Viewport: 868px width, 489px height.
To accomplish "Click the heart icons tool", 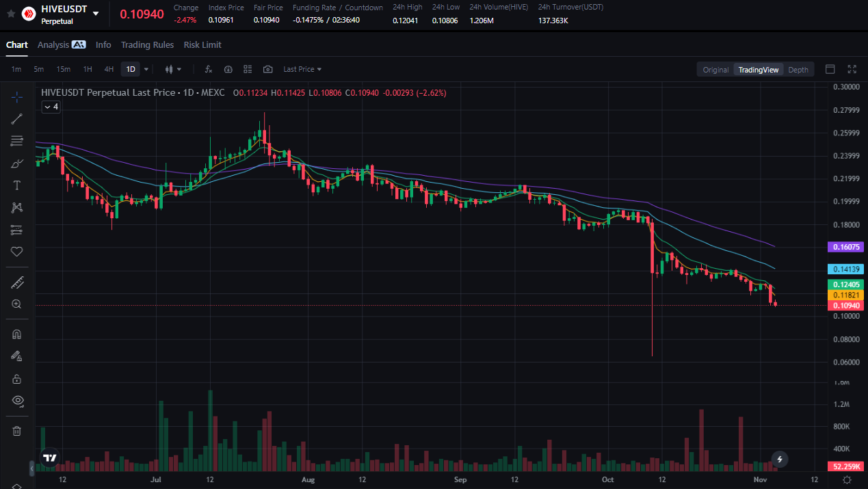I will [17, 252].
